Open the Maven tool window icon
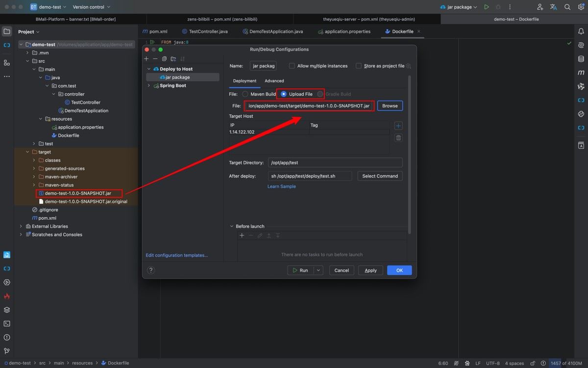This screenshot has width=588, height=368. tap(581, 73)
